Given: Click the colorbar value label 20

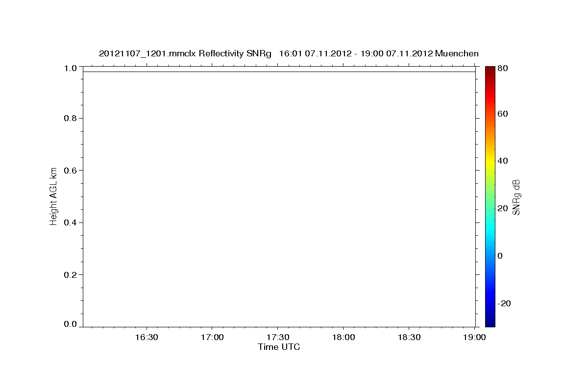Looking at the screenshot, I should point(502,209).
